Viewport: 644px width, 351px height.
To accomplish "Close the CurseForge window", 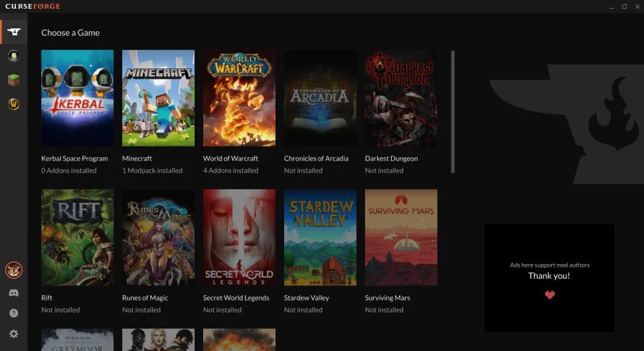I will 637,7.
